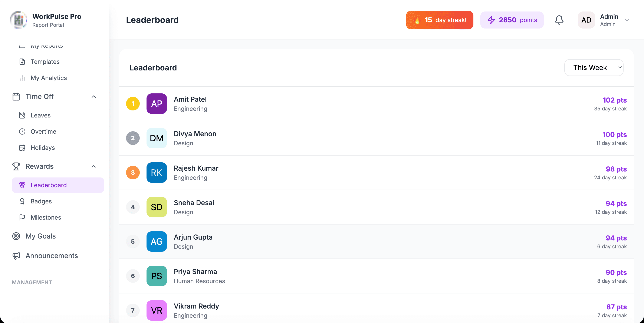
Task: Click the My Goals target icon
Action: pyautogui.click(x=16, y=236)
